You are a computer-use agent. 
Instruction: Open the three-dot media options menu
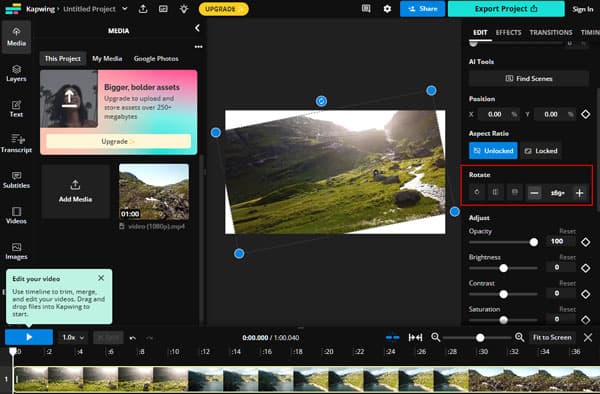point(198,47)
